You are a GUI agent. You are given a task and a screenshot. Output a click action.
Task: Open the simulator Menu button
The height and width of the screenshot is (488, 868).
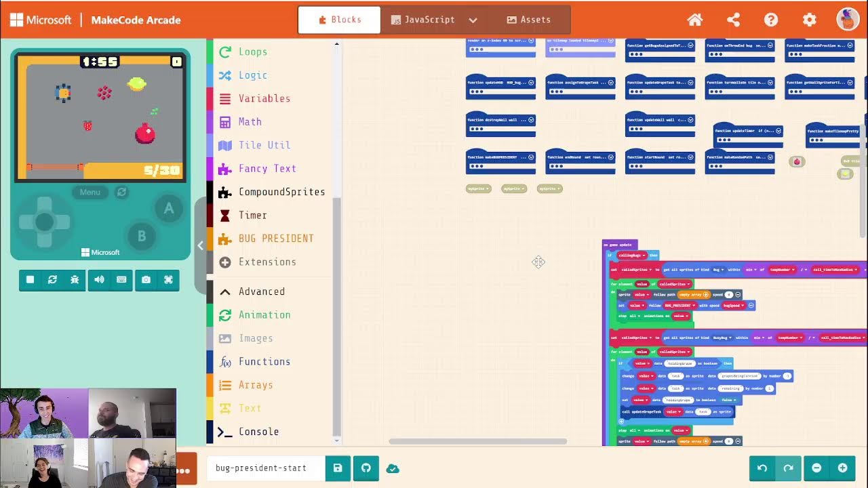(x=90, y=192)
